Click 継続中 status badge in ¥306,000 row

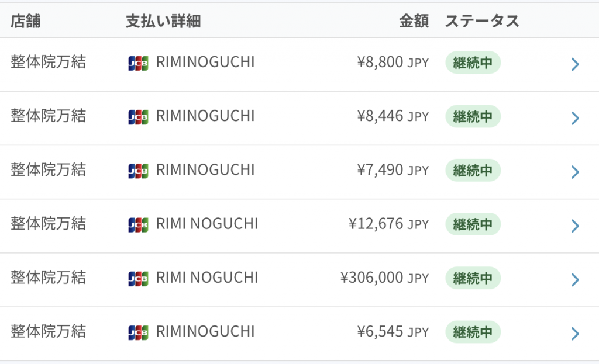(473, 278)
